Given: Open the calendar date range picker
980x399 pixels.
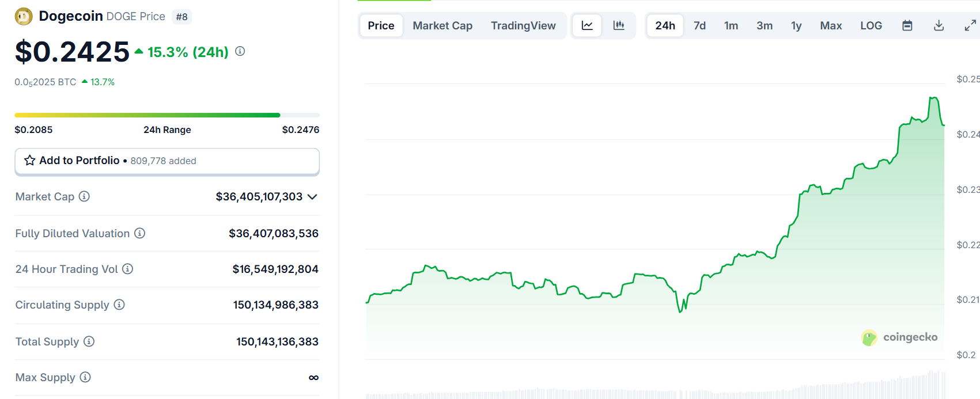Looking at the screenshot, I should (x=907, y=25).
